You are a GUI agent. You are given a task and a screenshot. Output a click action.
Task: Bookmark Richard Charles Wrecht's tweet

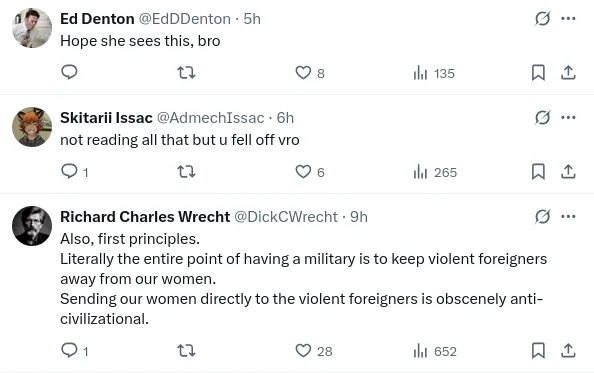[x=538, y=351]
